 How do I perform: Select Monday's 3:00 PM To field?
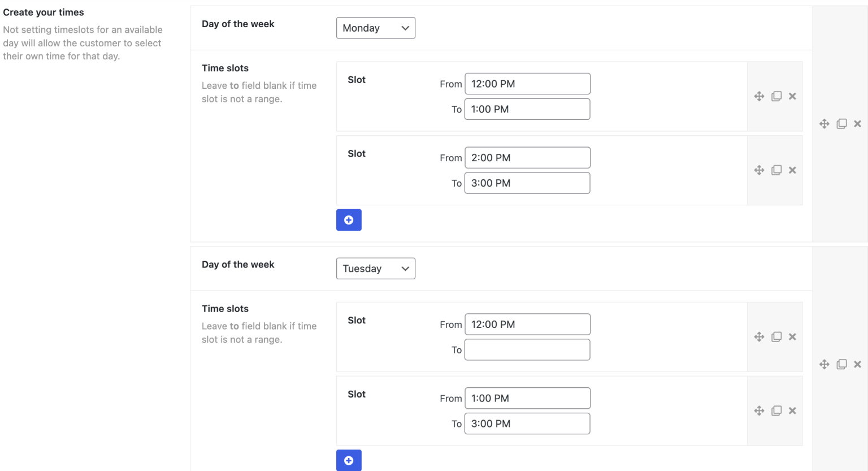click(527, 183)
